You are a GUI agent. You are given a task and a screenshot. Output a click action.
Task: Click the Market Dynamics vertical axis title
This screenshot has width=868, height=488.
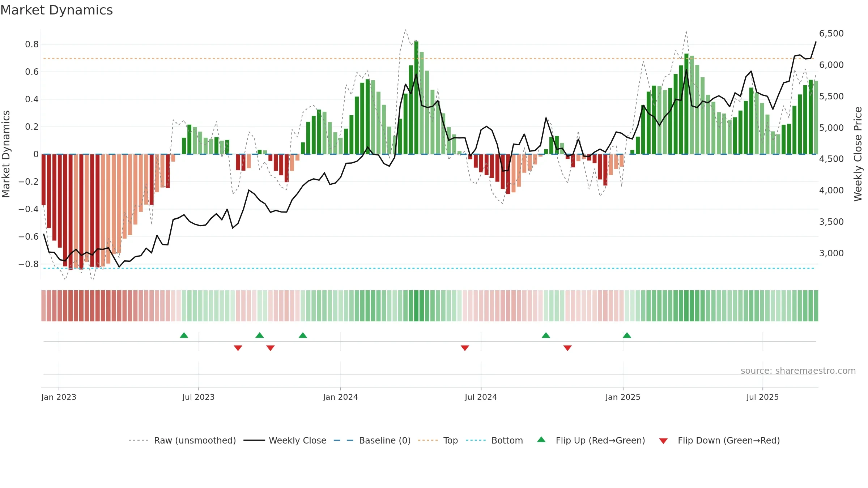[6, 154]
